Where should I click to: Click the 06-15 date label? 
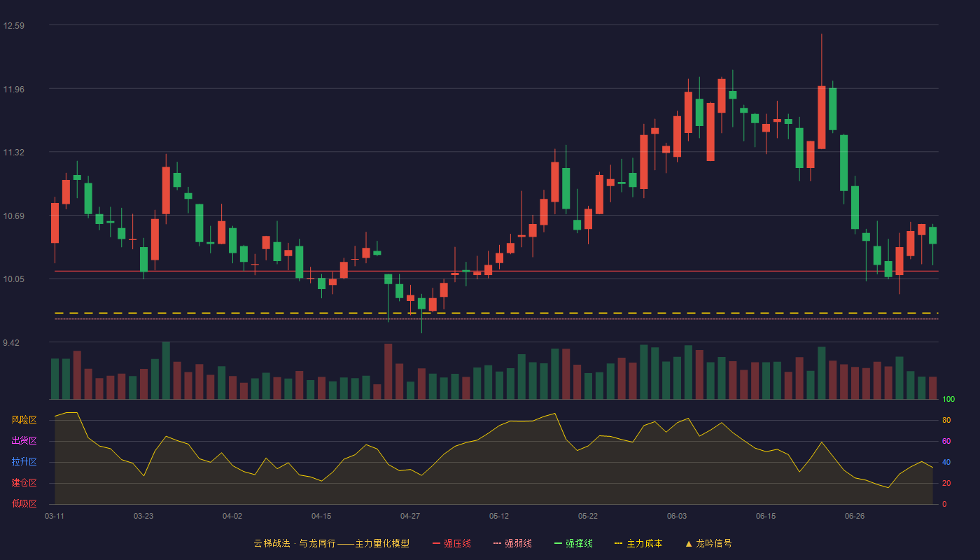click(x=766, y=516)
